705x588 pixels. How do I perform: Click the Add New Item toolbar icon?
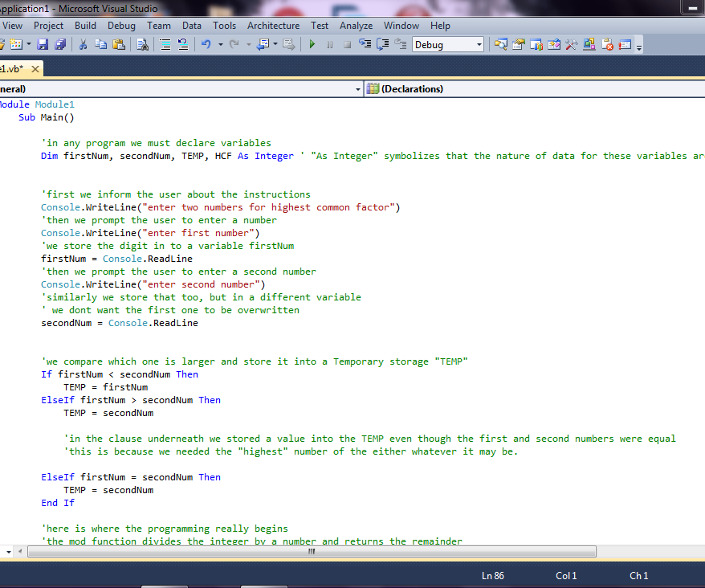click(x=16, y=44)
